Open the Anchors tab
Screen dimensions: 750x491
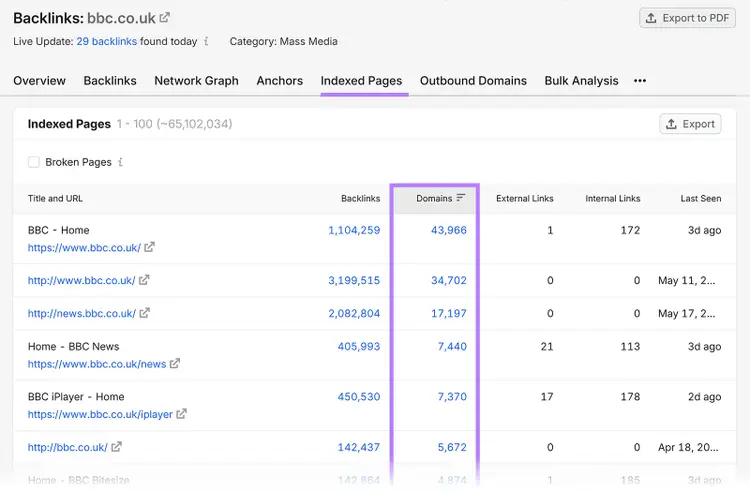[280, 81]
